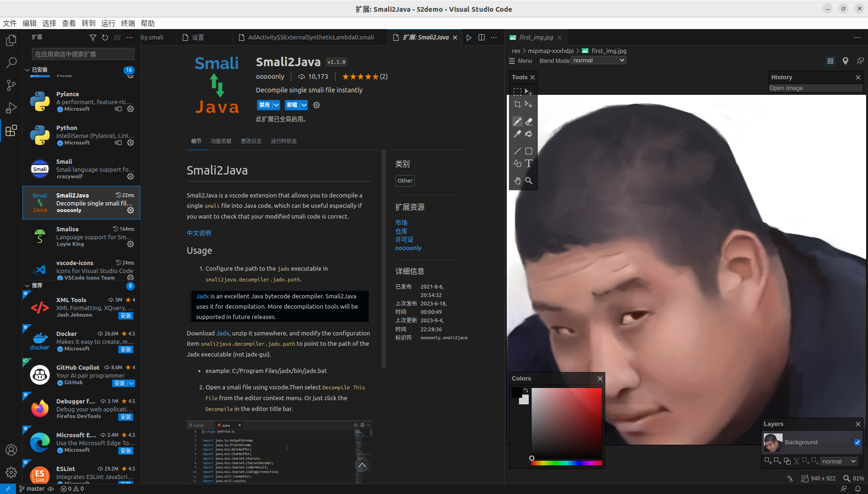This screenshot has width=868, height=494.
Task: Open the 查看 menu
Action: click(69, 23)
